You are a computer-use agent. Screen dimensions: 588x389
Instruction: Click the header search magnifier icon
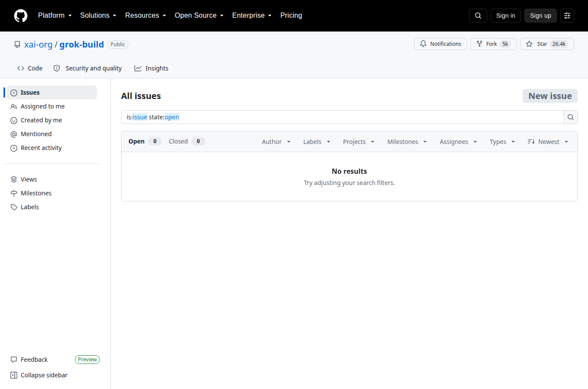(x=478, y=16)
